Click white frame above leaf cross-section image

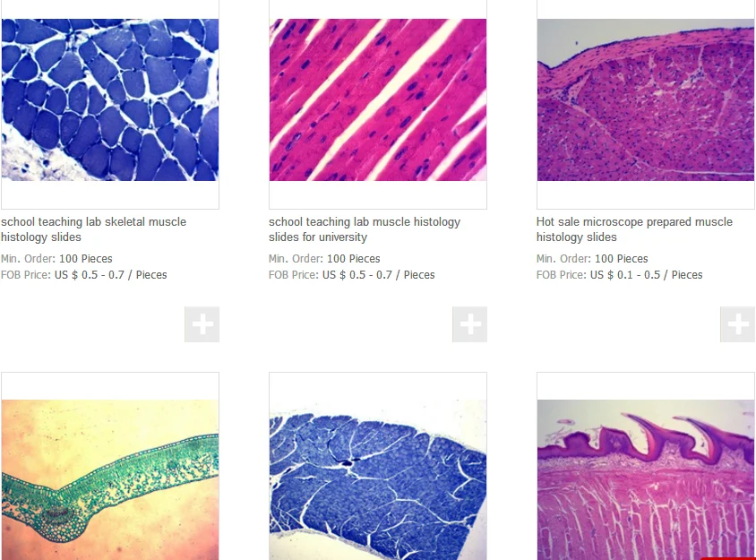point(110,386)
